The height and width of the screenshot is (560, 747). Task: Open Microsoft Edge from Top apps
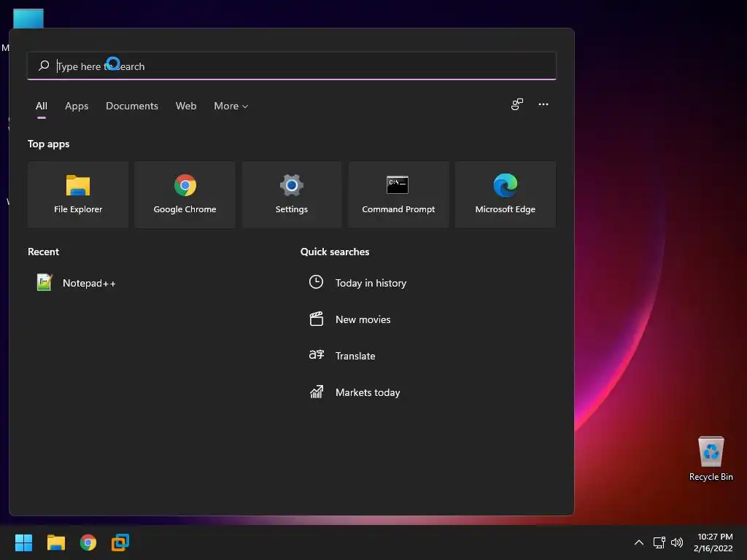(x=505, y=194)
